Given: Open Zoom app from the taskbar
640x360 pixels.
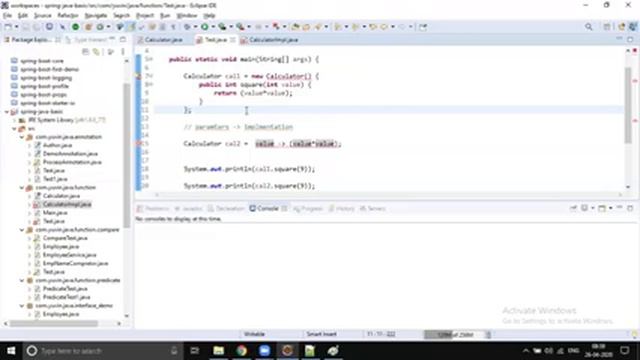Looking at the screenshot, I should point(264,351).
